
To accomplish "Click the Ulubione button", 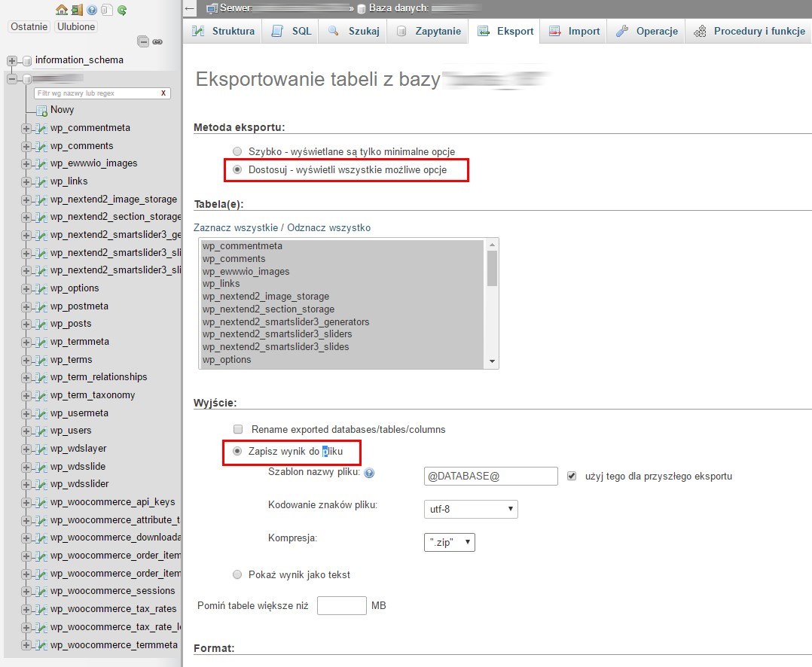I will point(76,27).
